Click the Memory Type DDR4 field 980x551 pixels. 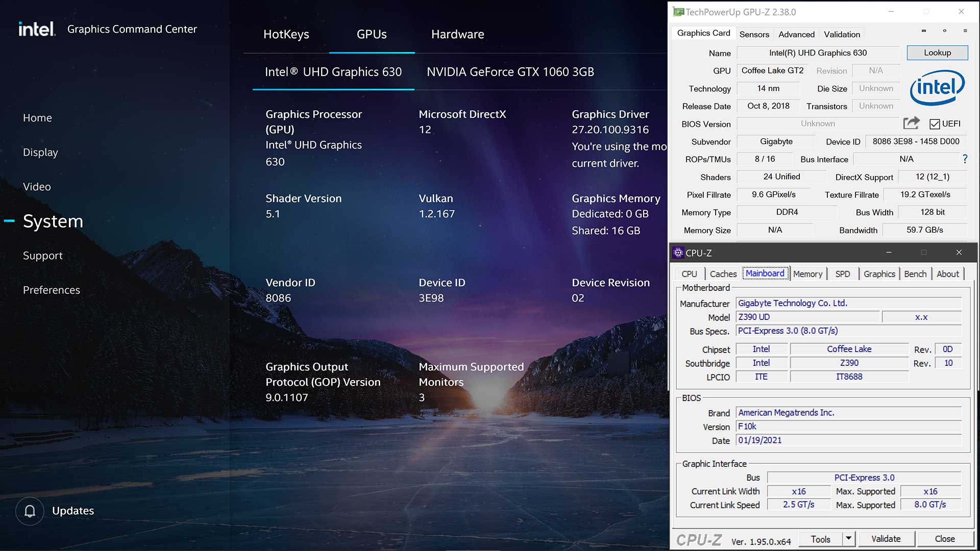coord(787,212)
